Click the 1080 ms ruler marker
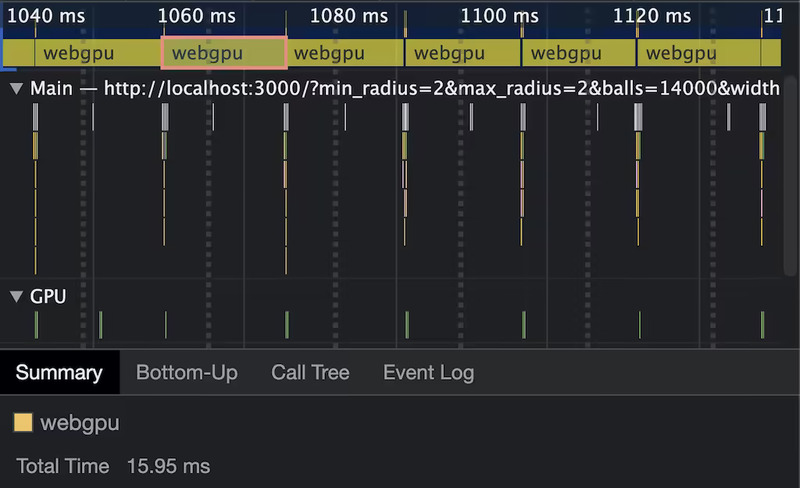The image size is (800, 488). (x=349, y=16)
